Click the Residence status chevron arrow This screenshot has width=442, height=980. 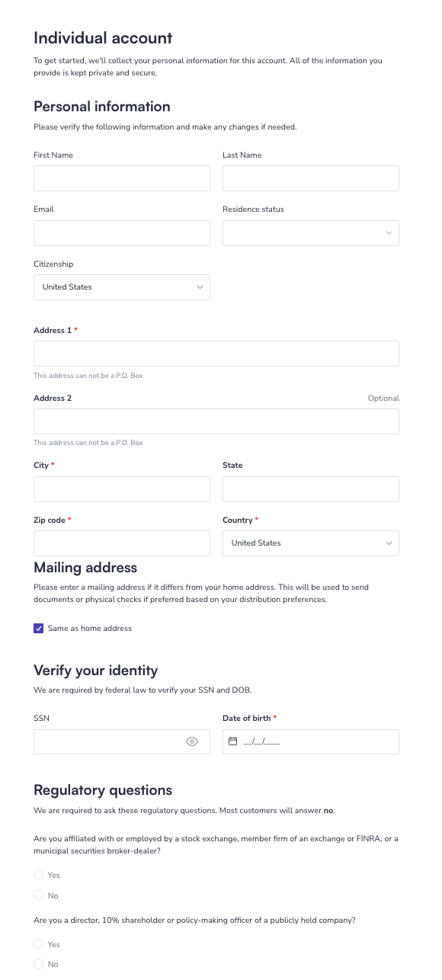(x=389, y=233)
